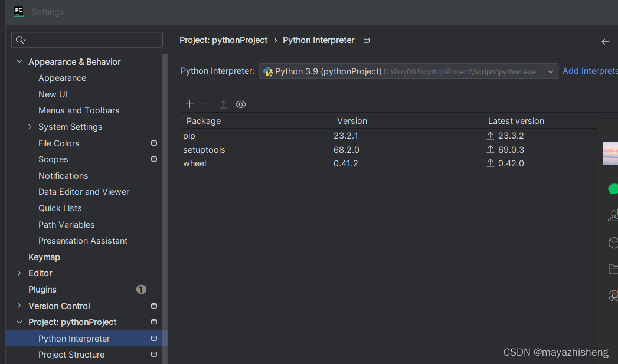Collapse the Project: pythonProject section

pyautogui.click(x=19, y=322)
